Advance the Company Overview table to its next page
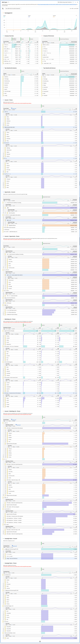Viewport: 80px width, 644px height. click(7, 42)
